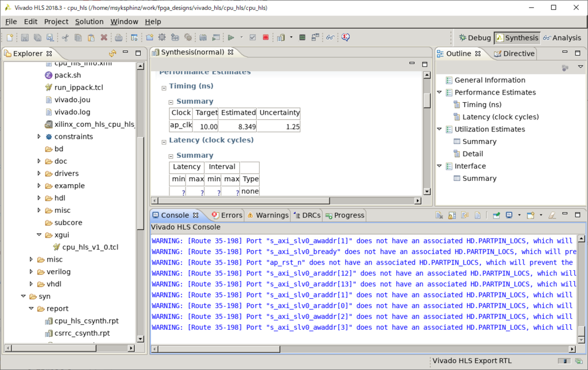Minimize the Outline panel
This screenshot has height=370, width=588.
click(x=565, y=53)
